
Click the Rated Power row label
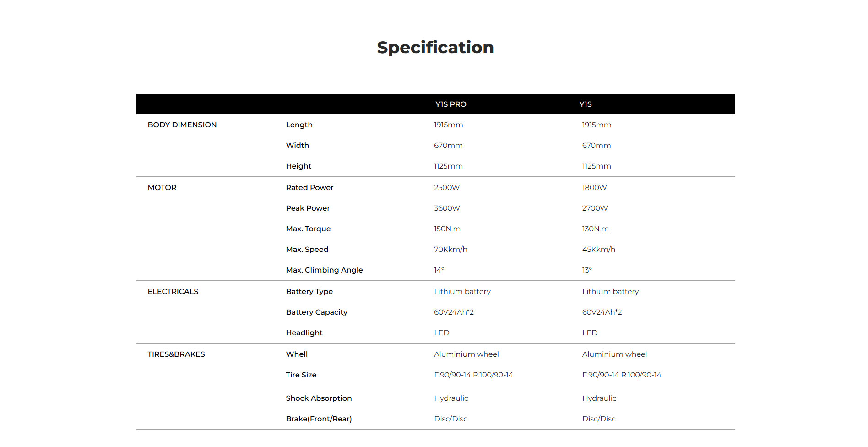pyautogui.click(x=309, y=188)
